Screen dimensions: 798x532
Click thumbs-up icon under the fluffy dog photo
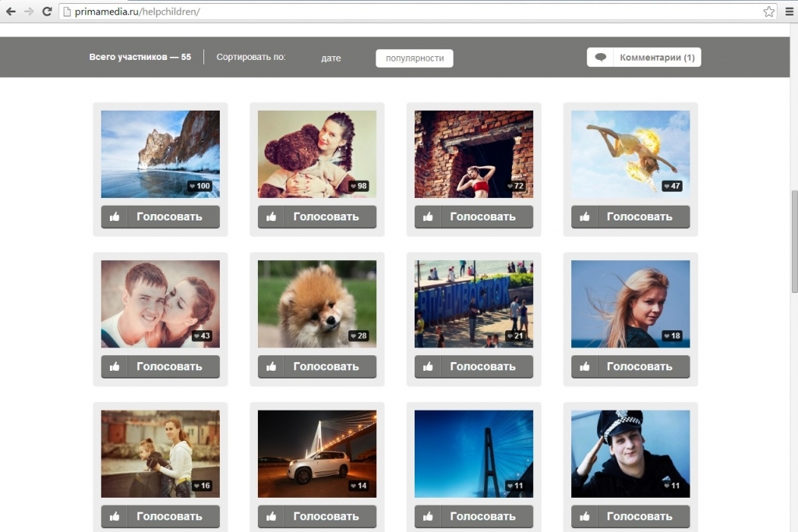(x=271, y=366)
